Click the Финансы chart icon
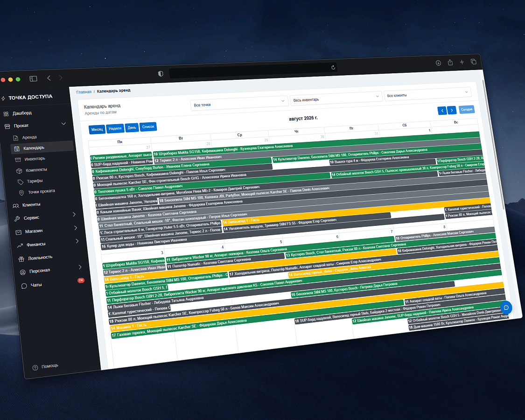 pyautogui.click(x=20, y=245)
